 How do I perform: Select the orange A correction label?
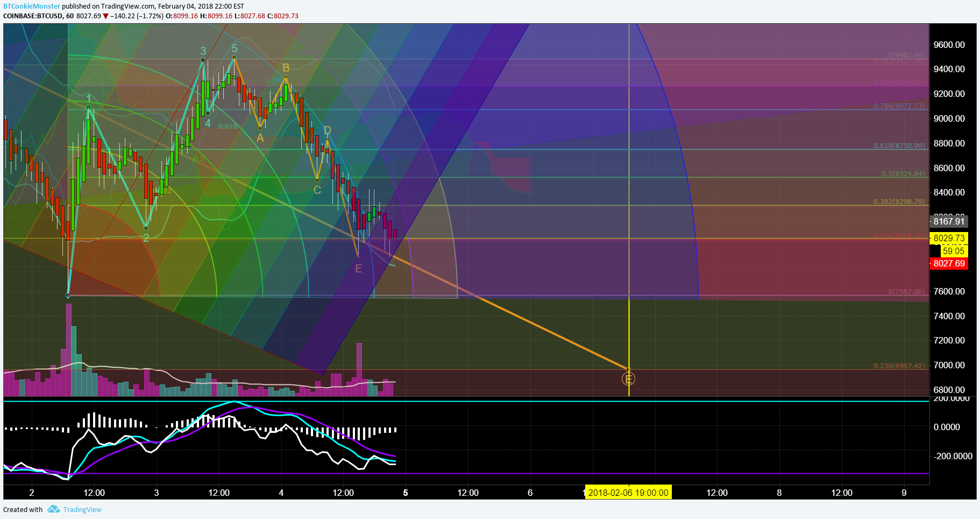pos(260,138)
